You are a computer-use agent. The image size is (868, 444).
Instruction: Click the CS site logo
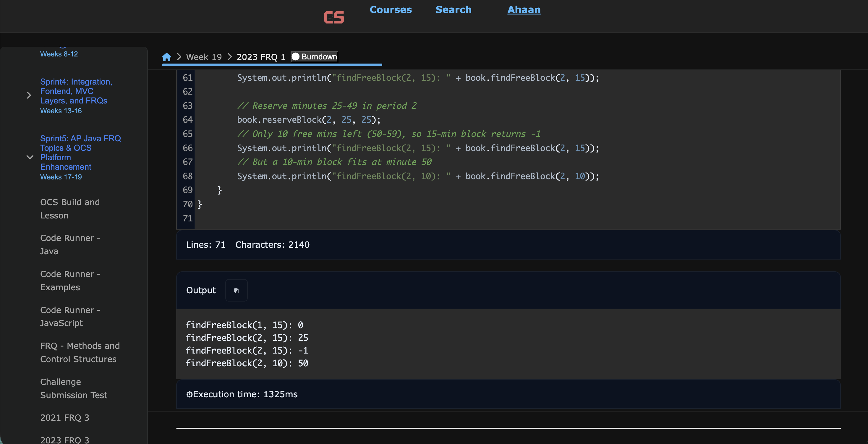[333, 17]
